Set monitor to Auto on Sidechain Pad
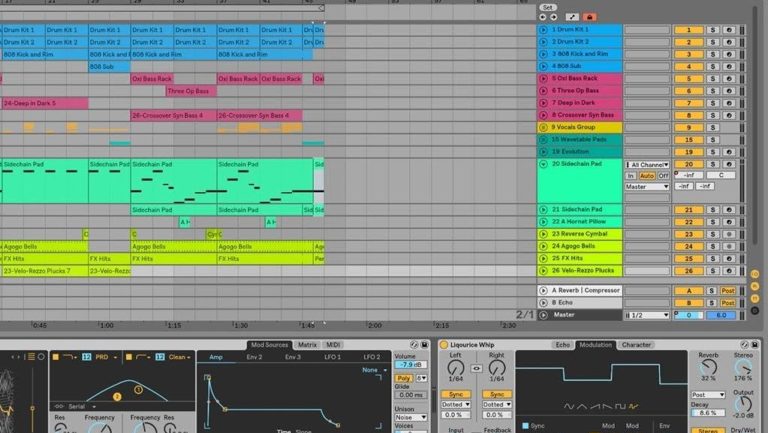This screenshot has width=768, height=433. pyautogui.click(x=646, y=175)
